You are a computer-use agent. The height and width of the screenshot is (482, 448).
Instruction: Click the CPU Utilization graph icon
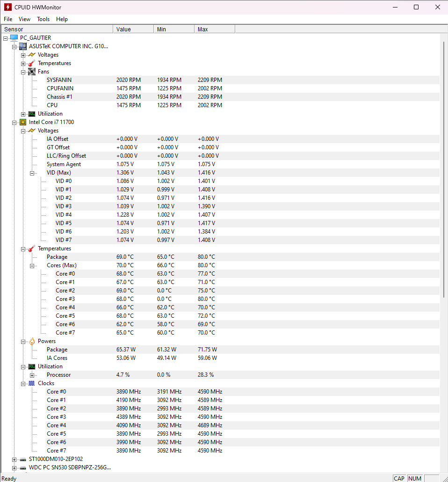[x=32, y=366]
